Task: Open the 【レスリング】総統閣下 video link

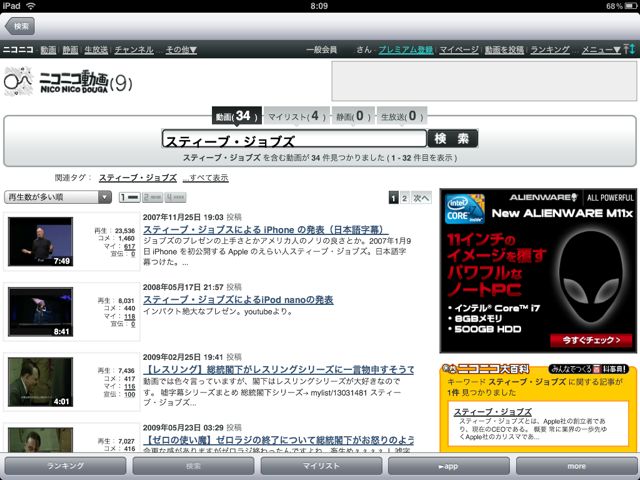Action: pos(278,370)
